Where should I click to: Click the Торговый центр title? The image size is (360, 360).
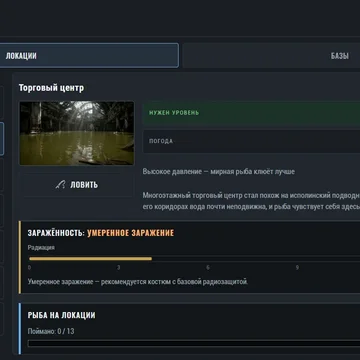tap(51, 88)
